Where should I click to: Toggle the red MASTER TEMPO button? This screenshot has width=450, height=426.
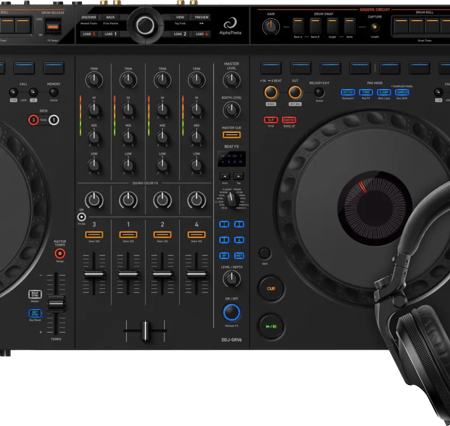click(x=60, y=254)
